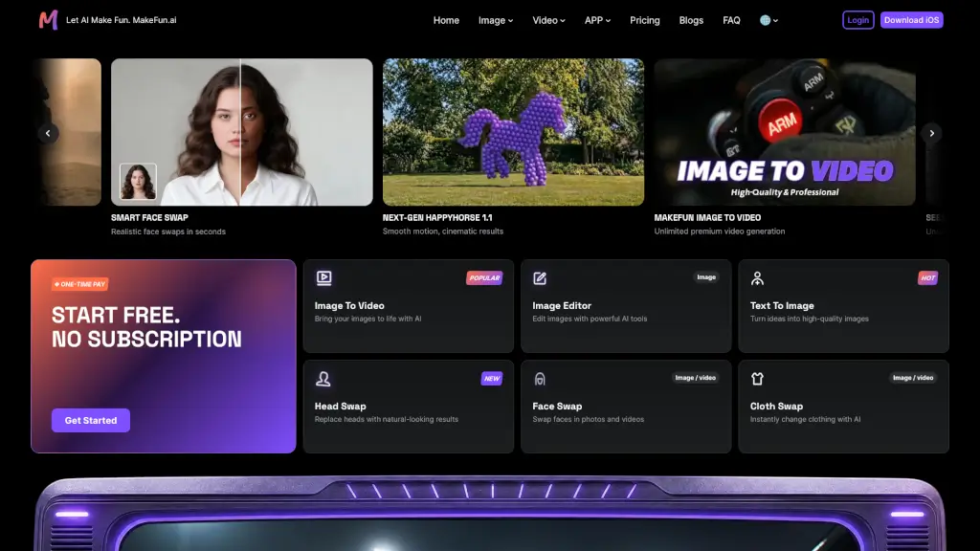
Task: Open the Image To Video tool title
Action: [349, 305]
